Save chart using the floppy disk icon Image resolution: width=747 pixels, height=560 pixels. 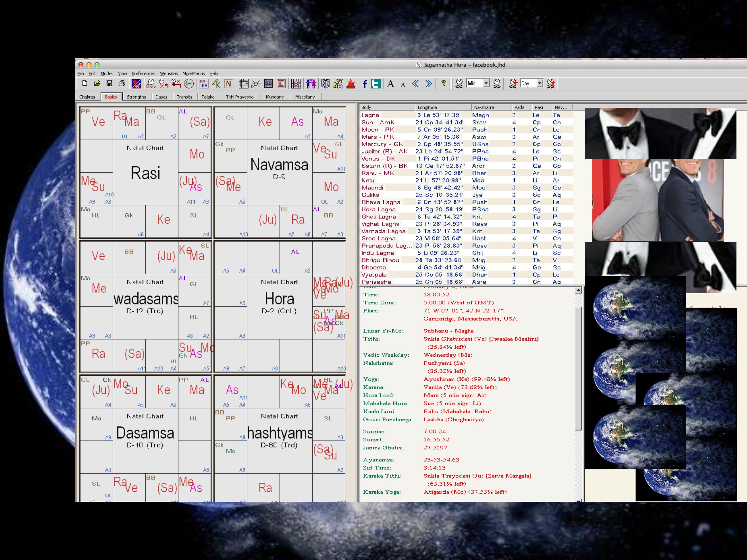(109, 83)
